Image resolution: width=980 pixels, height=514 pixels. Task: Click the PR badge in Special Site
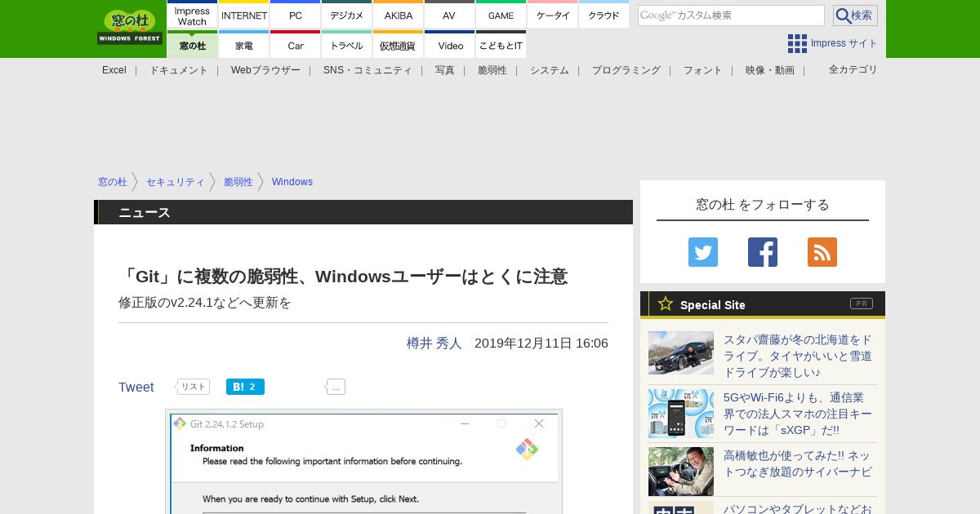[x=862, y=304]
